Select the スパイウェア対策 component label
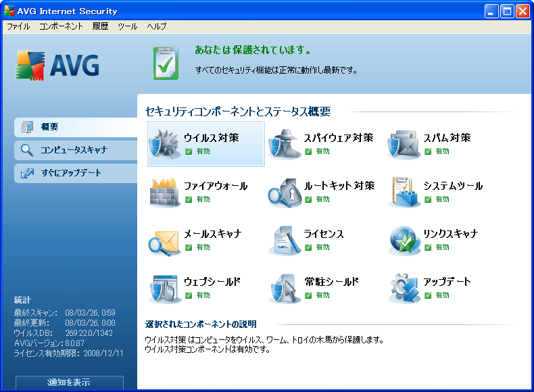This screenshot has height=392, width=534. pyautogui.click(x=339, y=138)
